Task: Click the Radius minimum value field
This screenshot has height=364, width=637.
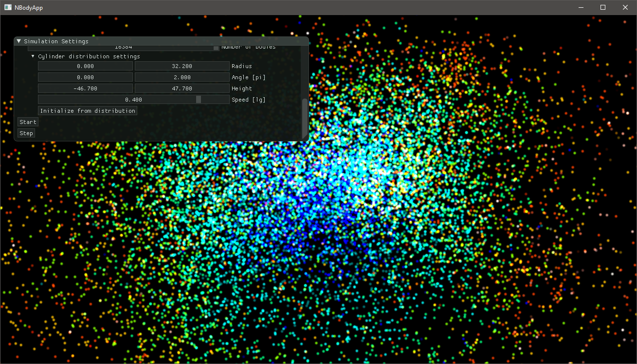Action: point(85,66)
